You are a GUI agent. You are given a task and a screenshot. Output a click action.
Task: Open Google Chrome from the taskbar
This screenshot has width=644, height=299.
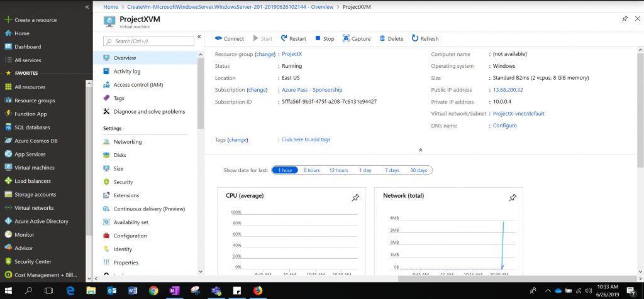153,291
